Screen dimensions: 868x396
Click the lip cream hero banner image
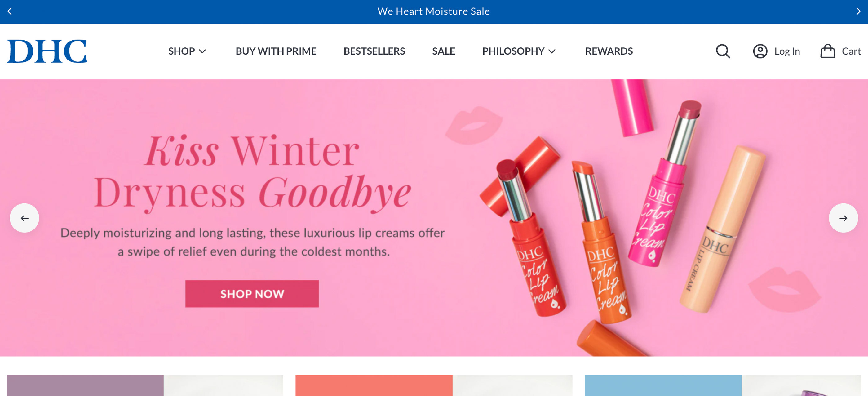tap(434, 218)
